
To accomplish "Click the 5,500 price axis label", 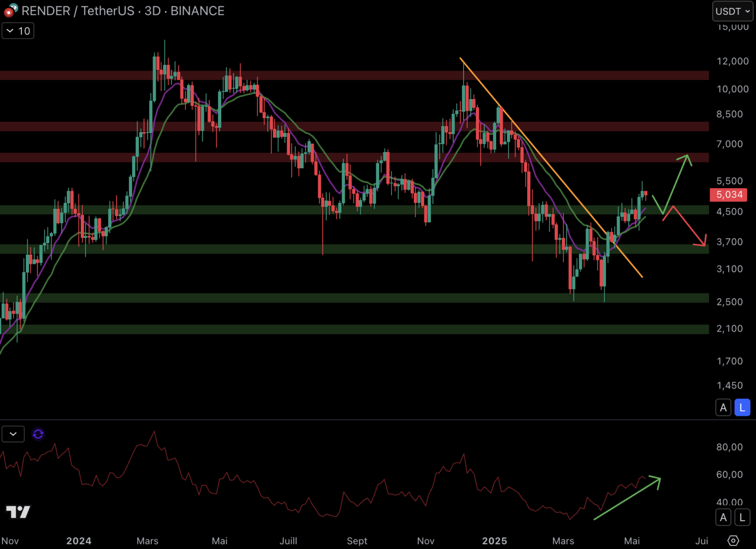I will tap(730, 181).
